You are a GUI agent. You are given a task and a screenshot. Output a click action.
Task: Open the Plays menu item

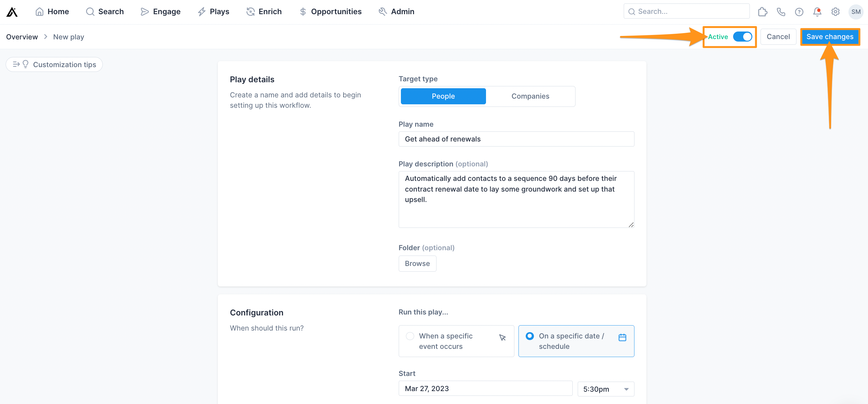213,12
